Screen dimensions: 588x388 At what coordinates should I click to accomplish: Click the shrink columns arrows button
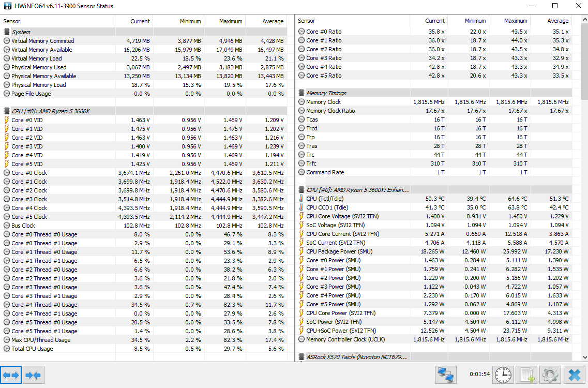coord(34,375)
